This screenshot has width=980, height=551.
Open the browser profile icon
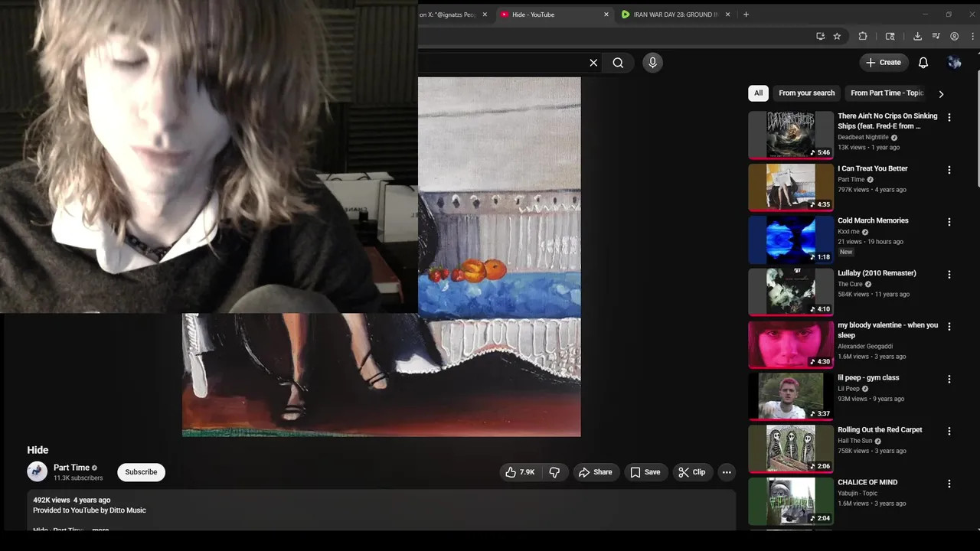click(954, 36)
